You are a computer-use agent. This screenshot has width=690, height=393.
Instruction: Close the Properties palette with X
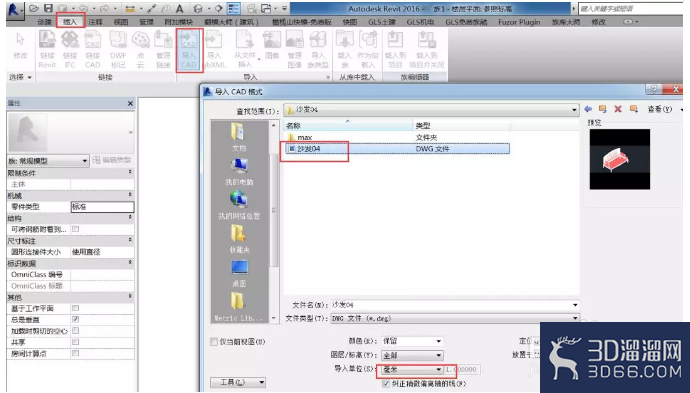(130, 103)
